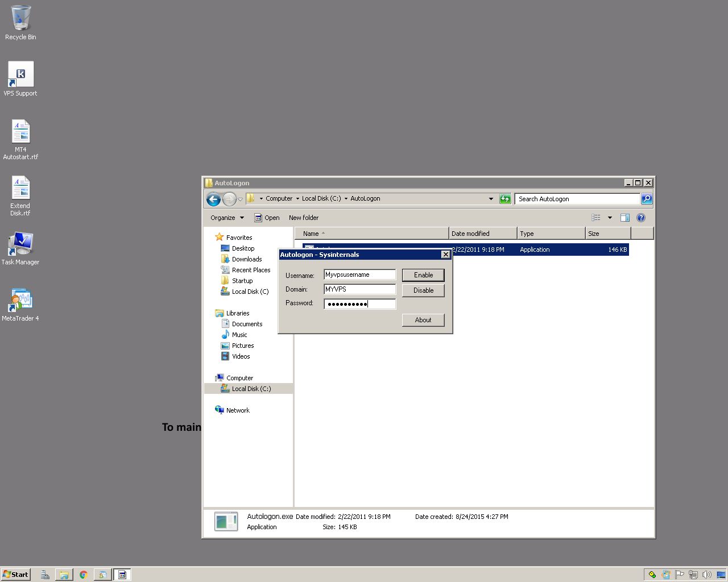Click the Explorer back arrow button
Viewport: 728px width, 582px height.
213,199
